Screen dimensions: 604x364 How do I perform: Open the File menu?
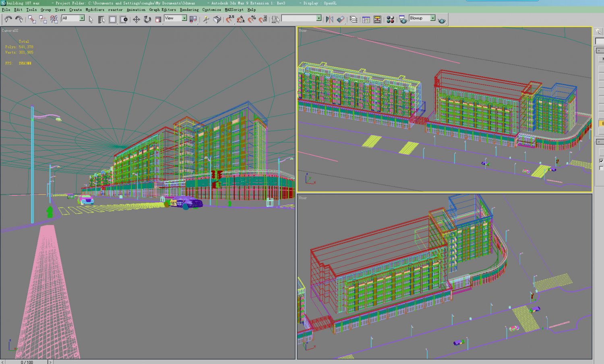point(6,10)
